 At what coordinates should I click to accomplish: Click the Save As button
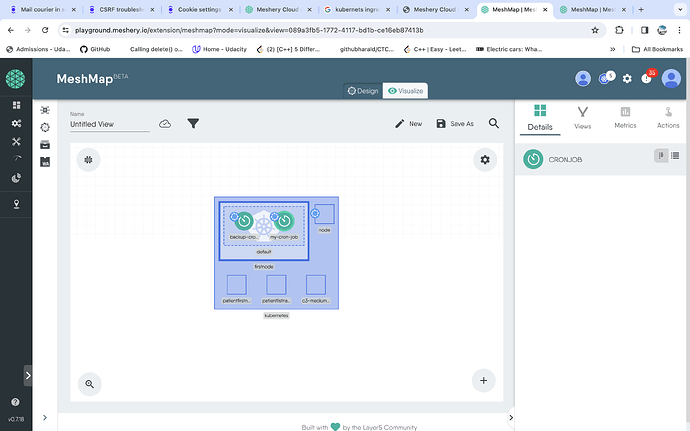(x=455, y=124)
